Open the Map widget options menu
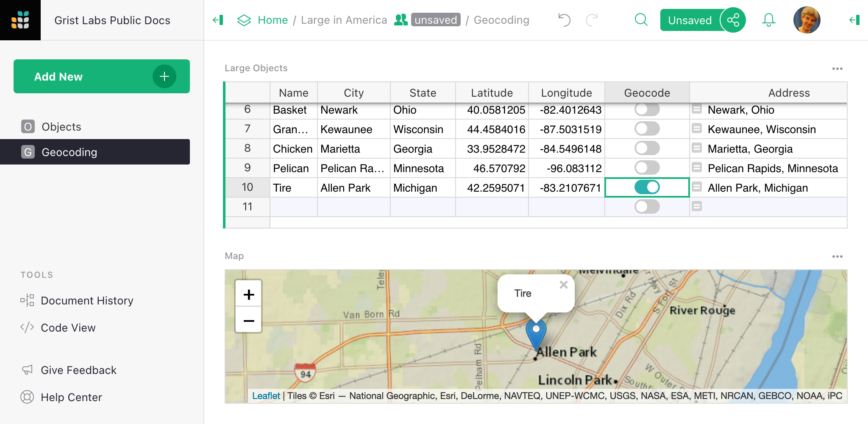 (838, 256)
